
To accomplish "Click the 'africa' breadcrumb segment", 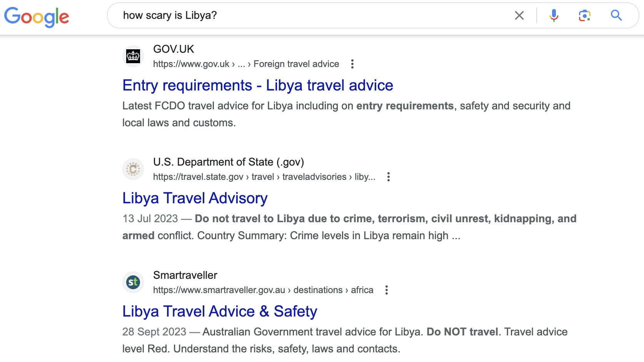I will 362,290.
